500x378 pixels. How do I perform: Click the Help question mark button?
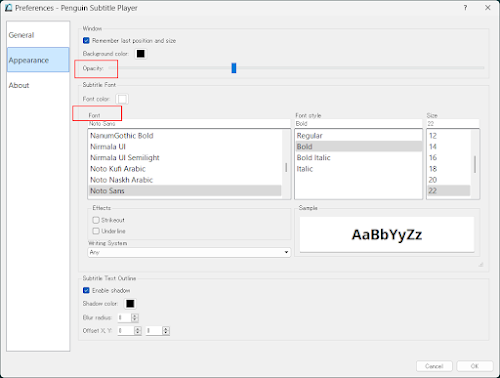coord(465,8)
